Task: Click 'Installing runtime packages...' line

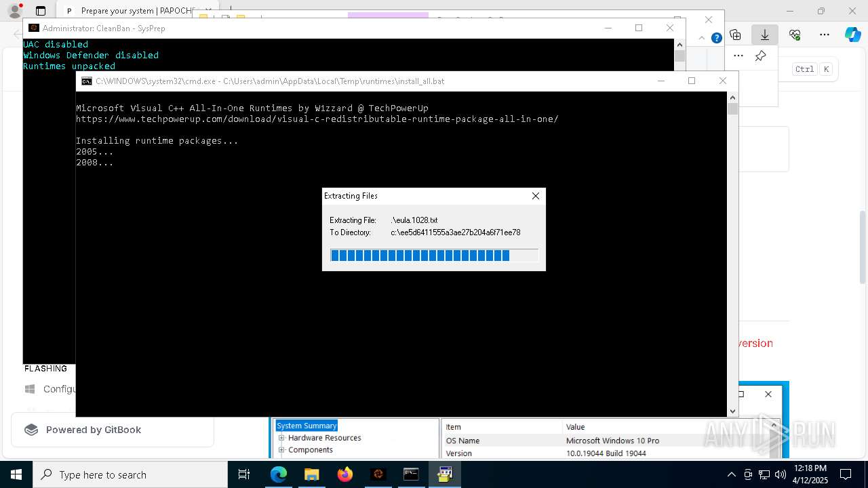Action: point(157,141)
